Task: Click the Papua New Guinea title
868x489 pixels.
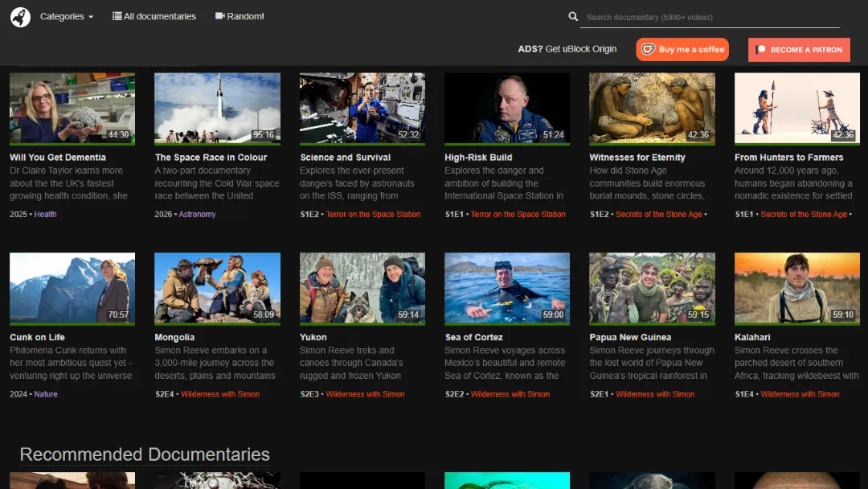Action: [x=630, y=337]
